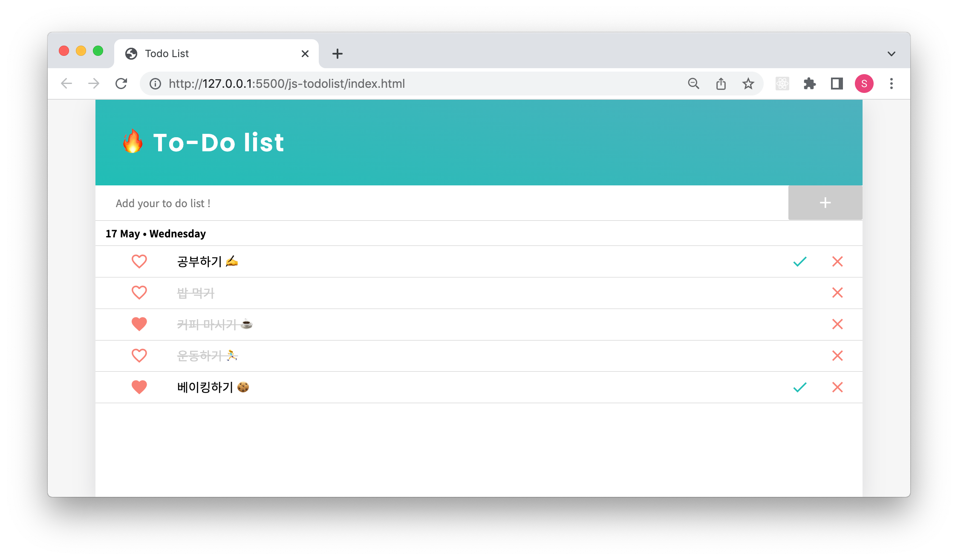Click the magnifier zoom icon in address bar

click(x=693, y=84)
